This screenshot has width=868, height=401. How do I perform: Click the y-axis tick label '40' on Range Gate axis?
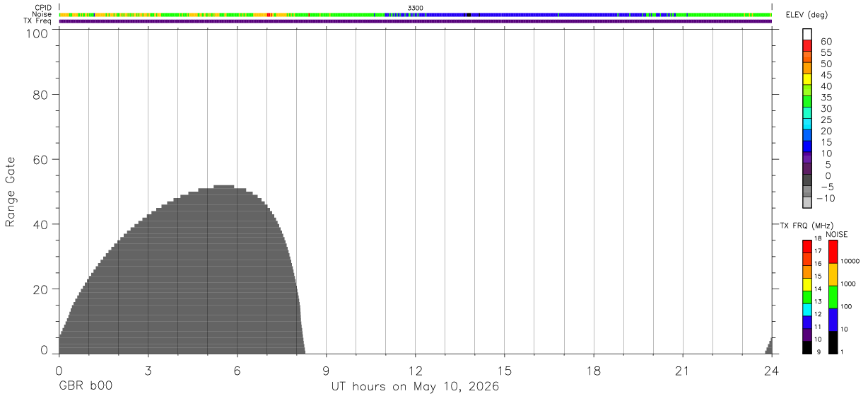(x=40, y=224)
